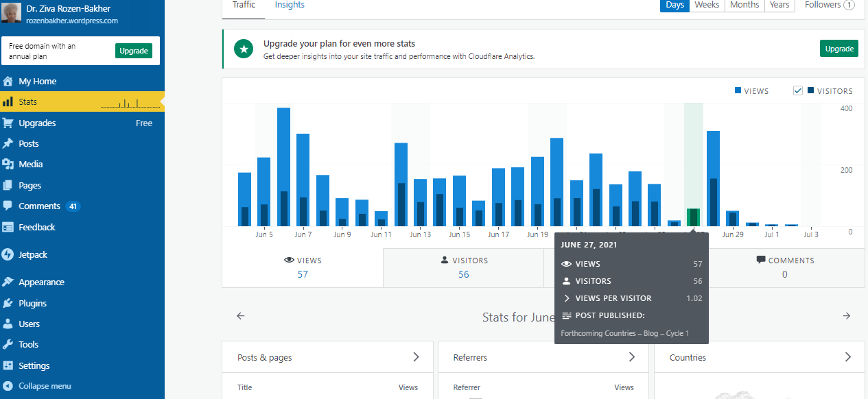Click the Views column header under Referrers
This screenshot has width=868, height=399.
624,387
